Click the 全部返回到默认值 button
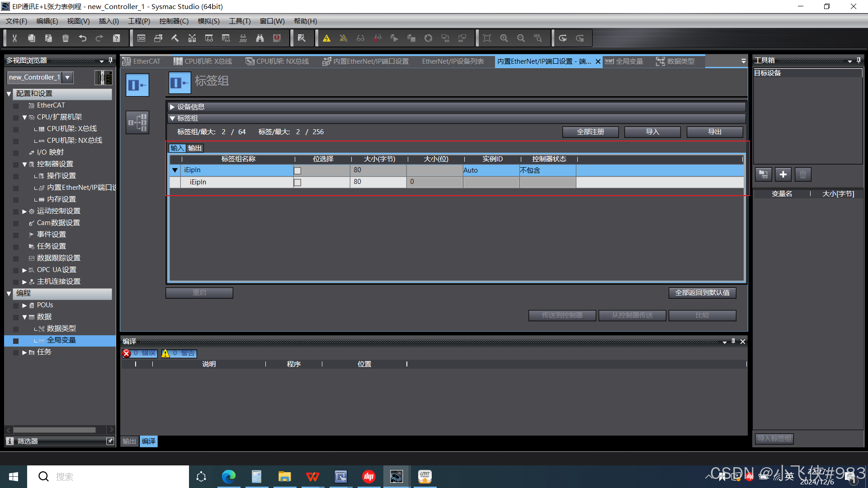Image resolution: width=868 pixels, height=488 pixels. point(702,293)
